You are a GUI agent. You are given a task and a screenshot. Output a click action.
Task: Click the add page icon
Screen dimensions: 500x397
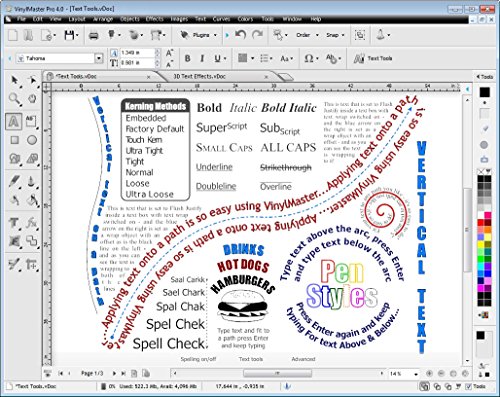134,374
